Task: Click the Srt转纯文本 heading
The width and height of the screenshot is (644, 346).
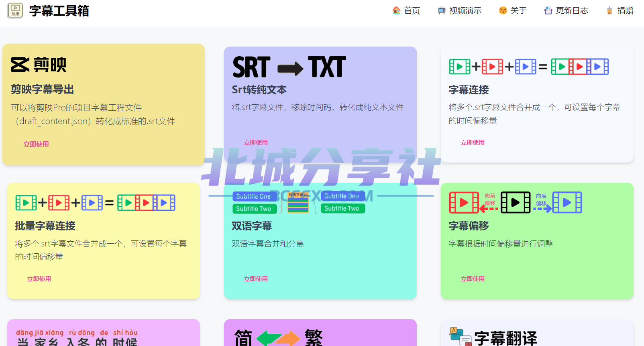Action: 259,90
